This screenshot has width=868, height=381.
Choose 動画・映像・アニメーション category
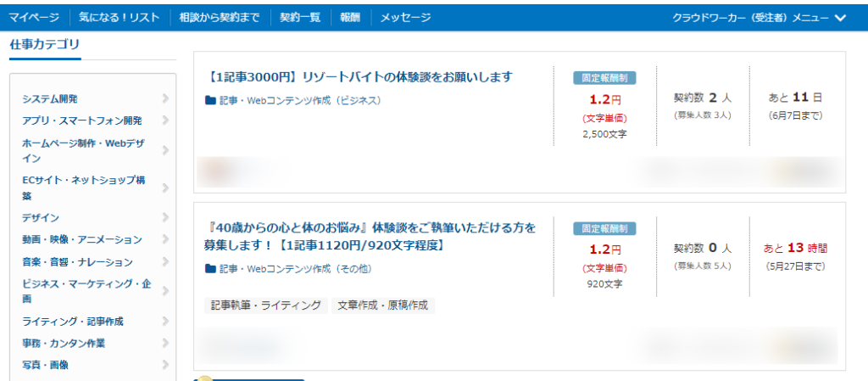(x=82, y=239)
